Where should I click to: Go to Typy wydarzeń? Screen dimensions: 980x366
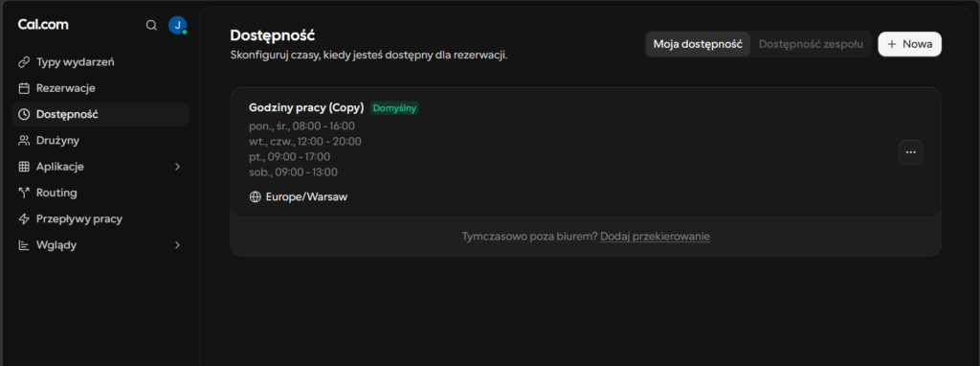tap(100, 62)
